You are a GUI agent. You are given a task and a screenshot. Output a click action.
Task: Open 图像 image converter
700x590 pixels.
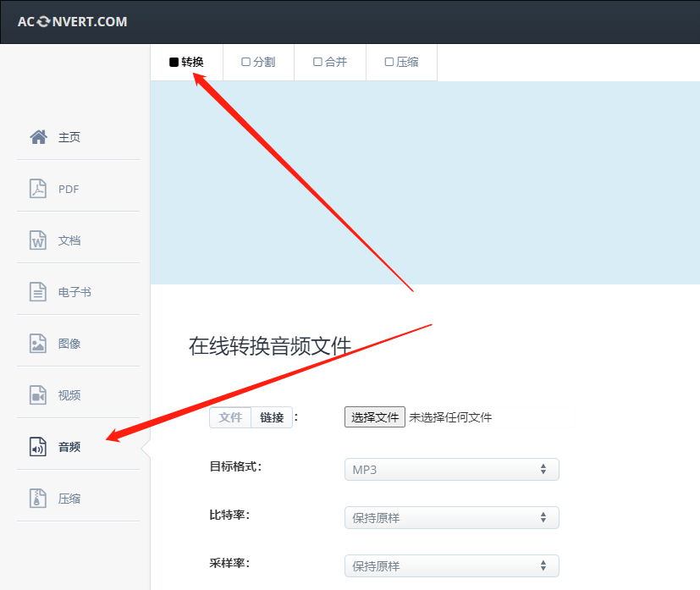69,344
